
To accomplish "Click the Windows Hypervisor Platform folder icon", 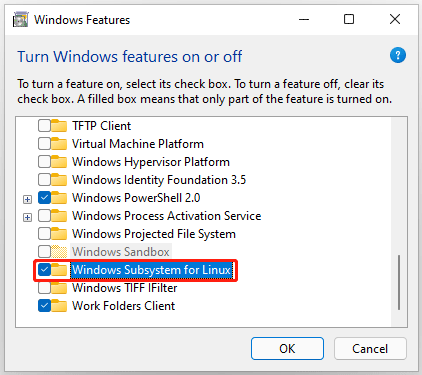I will 59,162.
